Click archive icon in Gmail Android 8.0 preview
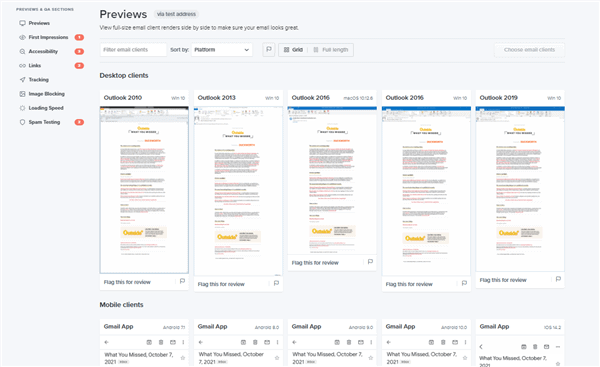This screenshot has height=367, width=600. [243, 342]
